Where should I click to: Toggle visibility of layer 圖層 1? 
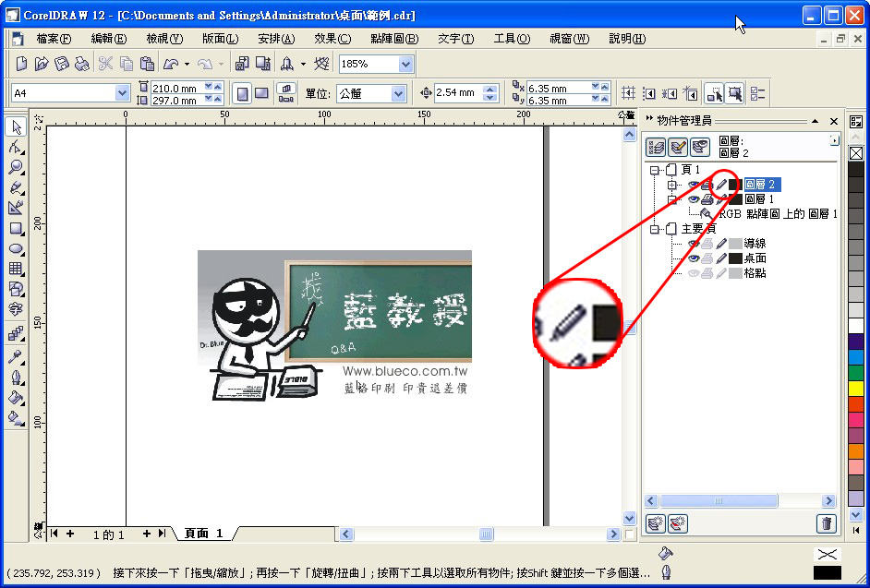point(694,199)
